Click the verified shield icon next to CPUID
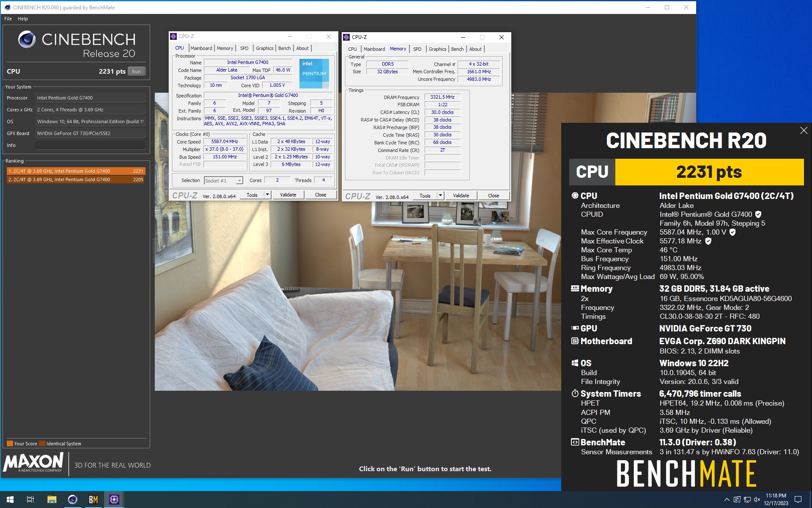This screenshot has width=812, height=508. coord(758,214)
